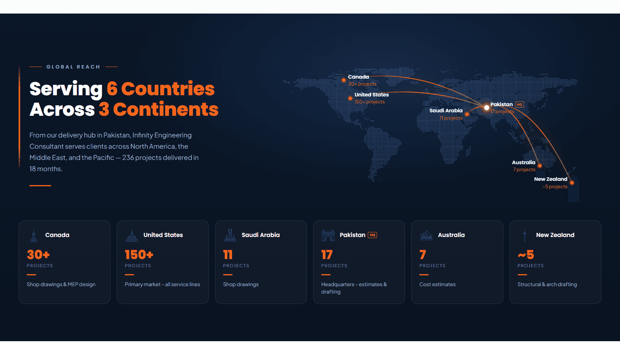Click '~5 projects' under New Zealand on the map
The image size is (620, 364).
tap(555, 187)
